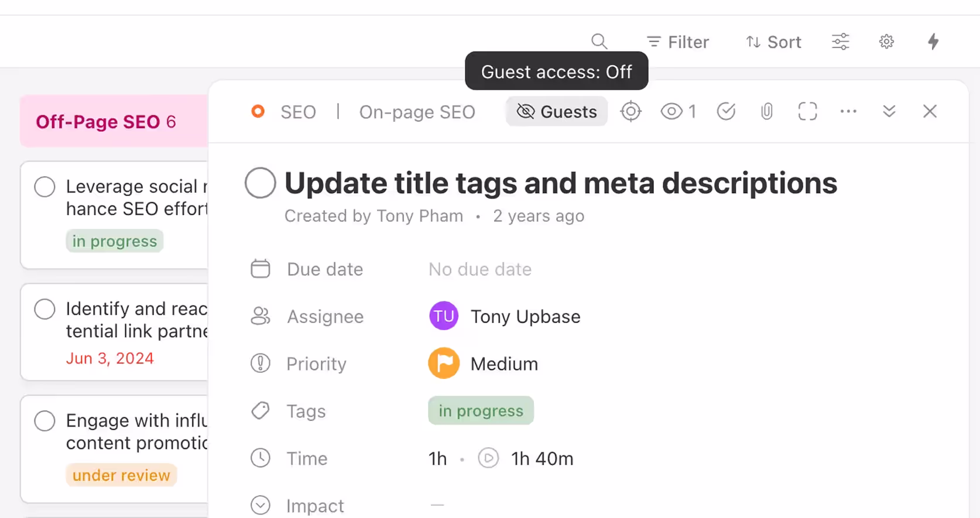Toggle Guests access button
980x518 pixels.
pyautogui.click(x=557, y=111)
